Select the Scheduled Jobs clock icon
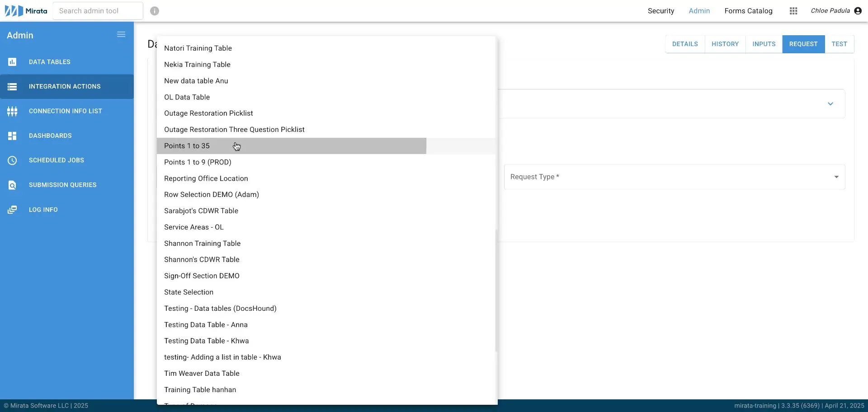 point(12,160)
